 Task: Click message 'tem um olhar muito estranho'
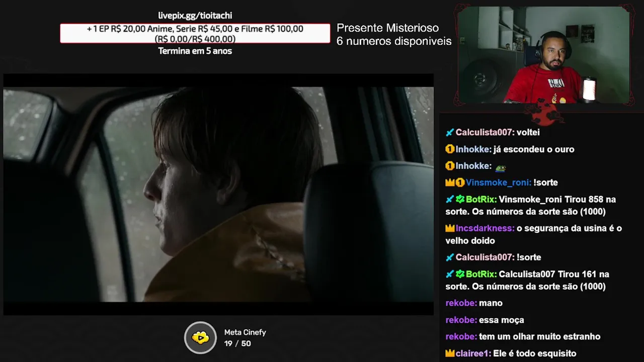pos(539,337)
